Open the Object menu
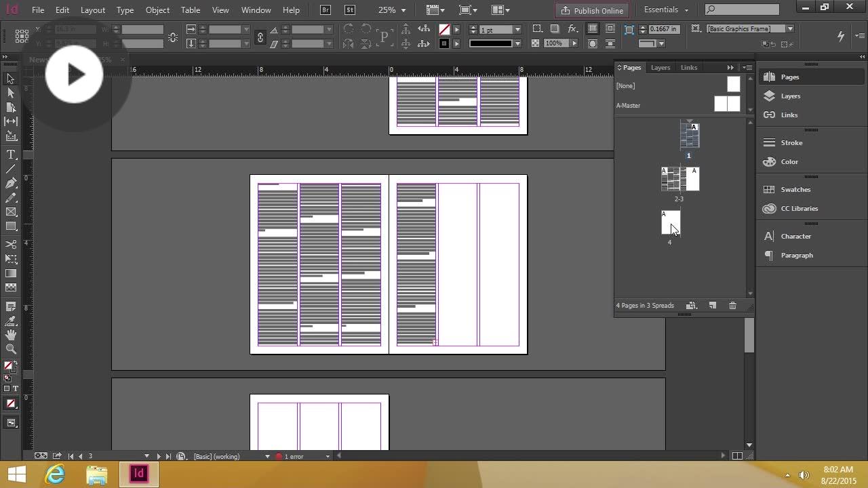 coord(157,10)
